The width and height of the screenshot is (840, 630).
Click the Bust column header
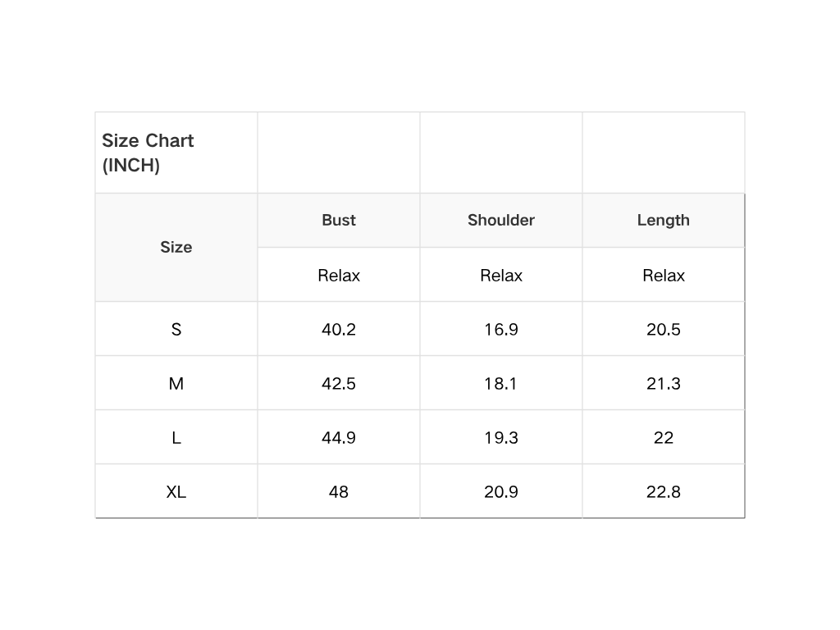(339, 220)
